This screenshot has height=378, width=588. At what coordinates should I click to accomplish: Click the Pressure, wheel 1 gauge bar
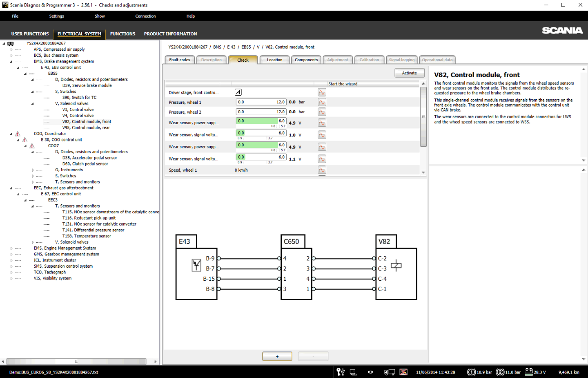click(x=261, y=102)
